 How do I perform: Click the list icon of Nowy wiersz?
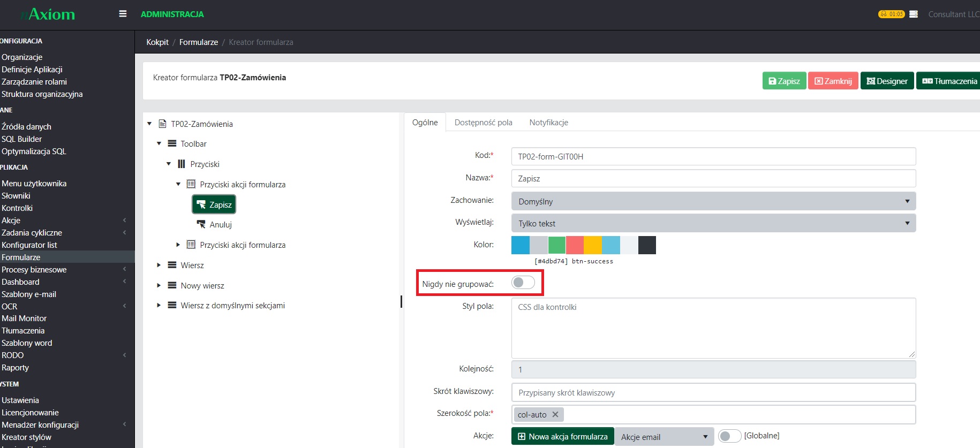click(x=172, y=285)
